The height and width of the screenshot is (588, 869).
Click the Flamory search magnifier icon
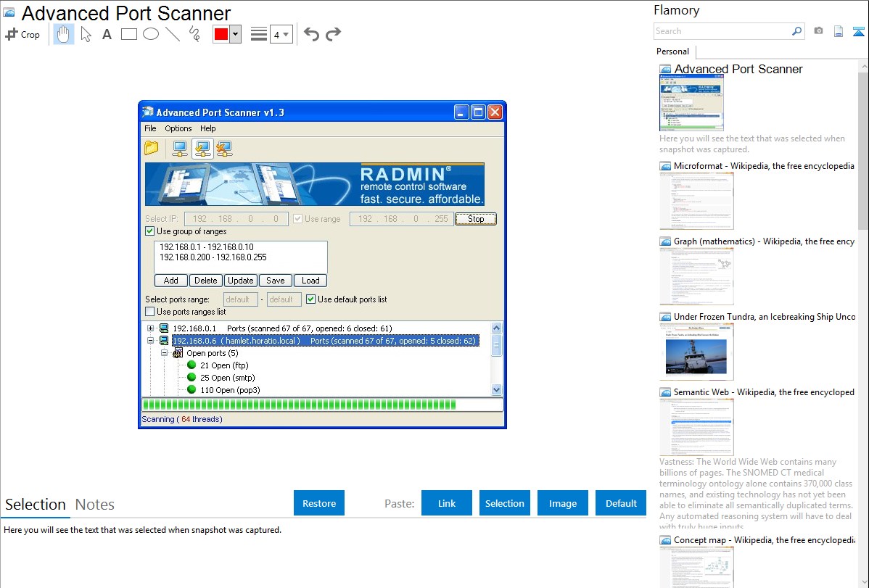pyautogui.click(x=796, y=31)
